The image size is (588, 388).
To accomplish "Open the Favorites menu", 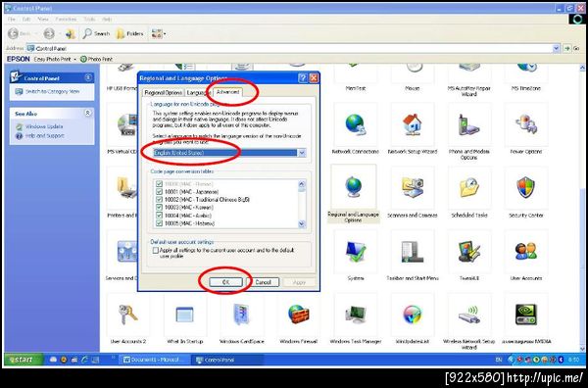I will 66,19.
